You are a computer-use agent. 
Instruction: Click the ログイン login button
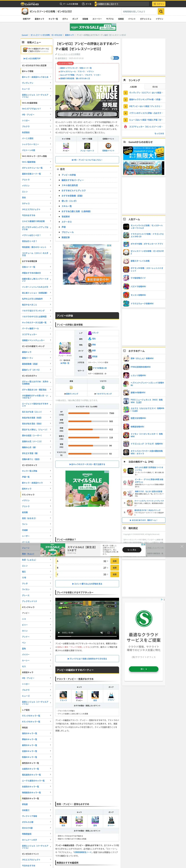pos(158,4)
